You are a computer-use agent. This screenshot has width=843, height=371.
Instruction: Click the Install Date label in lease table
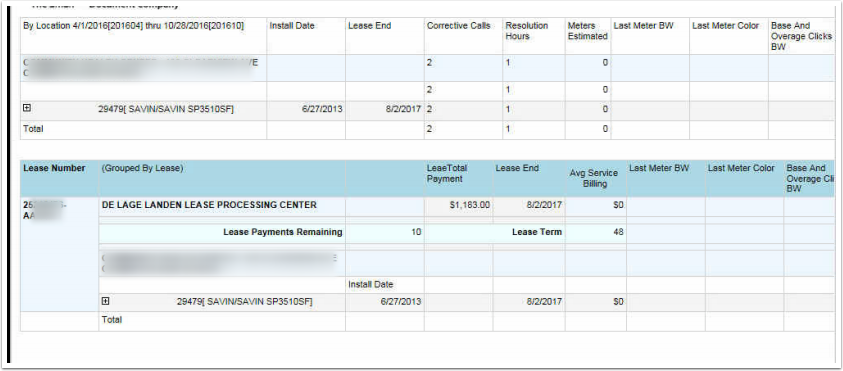tap(371, 284)
